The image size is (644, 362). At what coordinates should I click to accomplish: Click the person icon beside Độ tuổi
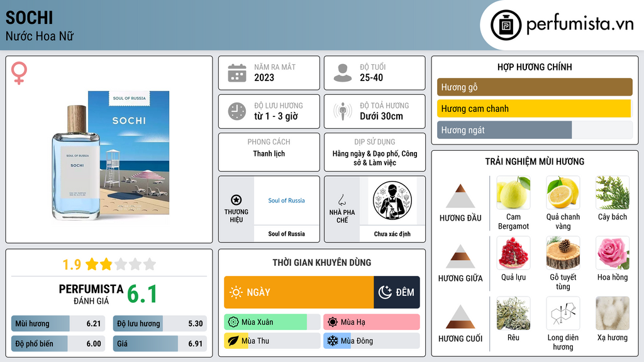coord(343,73)
